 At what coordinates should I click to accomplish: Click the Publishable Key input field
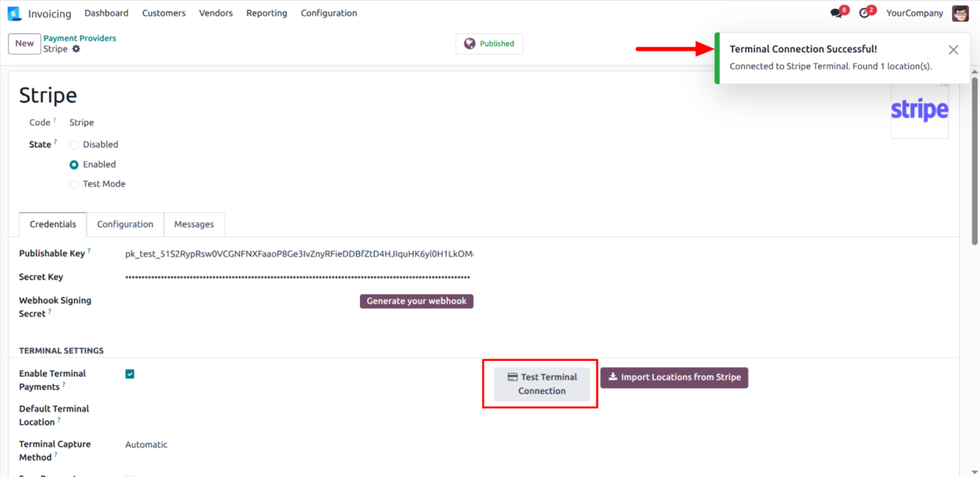(299, 254)
